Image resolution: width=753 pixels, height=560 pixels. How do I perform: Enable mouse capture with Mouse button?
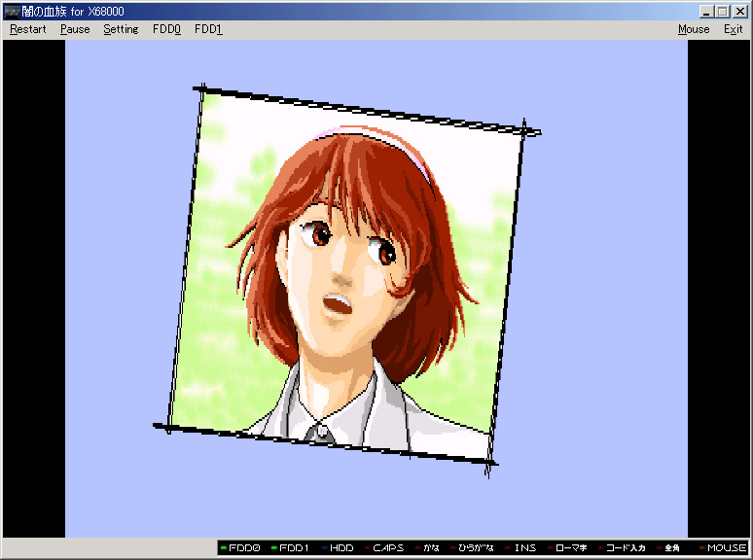(x=694, y=29)
